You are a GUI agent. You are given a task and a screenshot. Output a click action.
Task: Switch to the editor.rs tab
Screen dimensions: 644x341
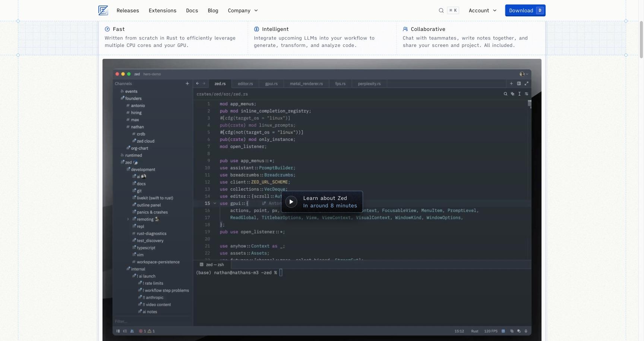coord(245,84)
